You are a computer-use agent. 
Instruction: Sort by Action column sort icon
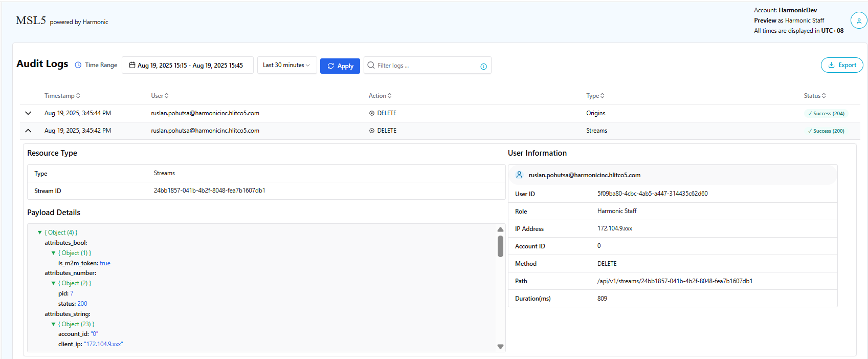tap(390, 96)
